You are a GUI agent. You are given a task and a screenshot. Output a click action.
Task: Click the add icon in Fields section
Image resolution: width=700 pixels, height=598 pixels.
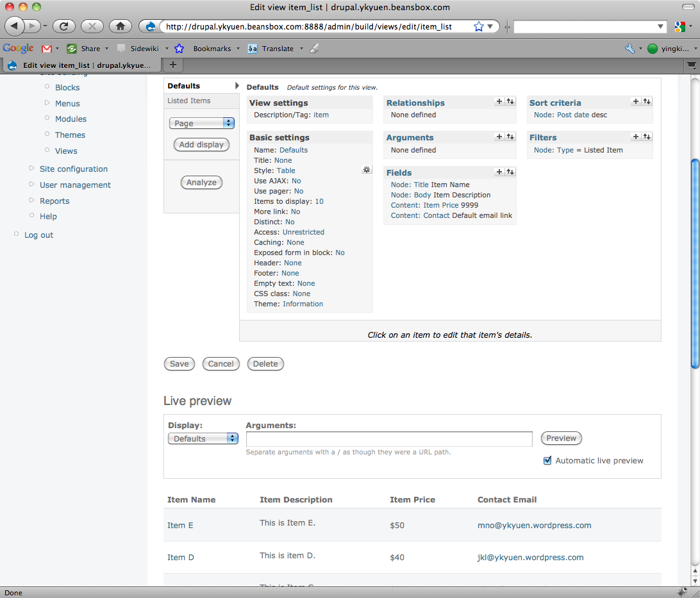499,172
